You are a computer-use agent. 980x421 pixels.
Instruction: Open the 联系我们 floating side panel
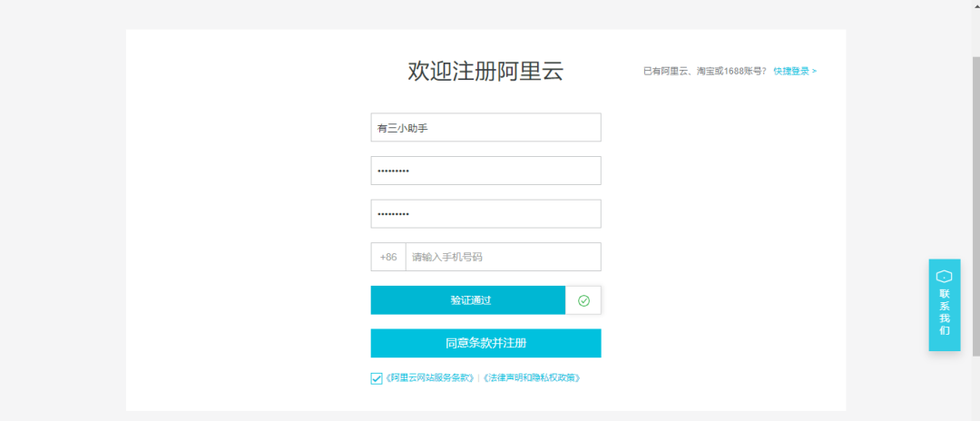point(945,305)
